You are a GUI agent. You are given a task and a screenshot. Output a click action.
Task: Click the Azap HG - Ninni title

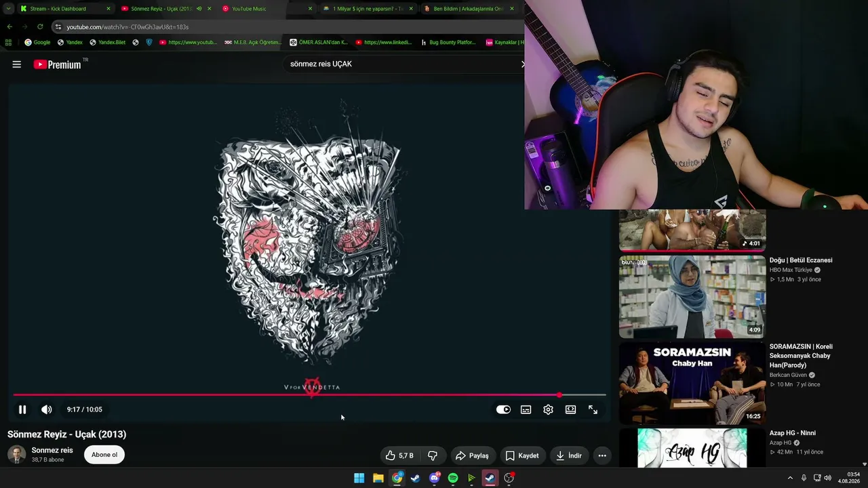pos(792,433)
